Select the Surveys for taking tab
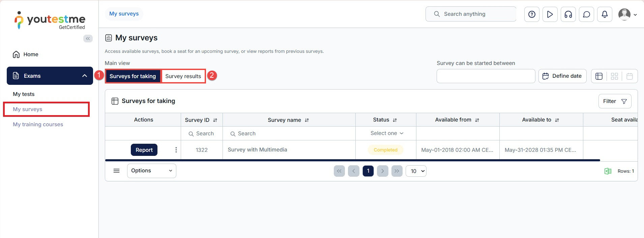Viewport: 644px width, 238px height. point(133,76)
